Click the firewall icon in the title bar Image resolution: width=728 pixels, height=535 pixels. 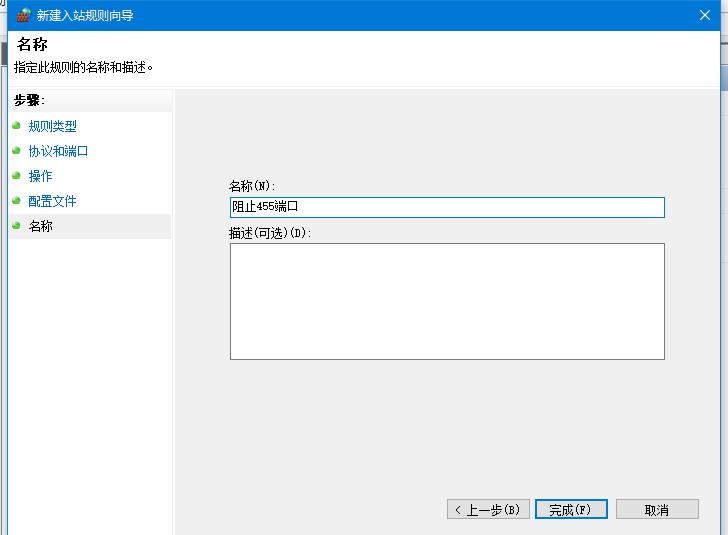(x=23, y=15)
